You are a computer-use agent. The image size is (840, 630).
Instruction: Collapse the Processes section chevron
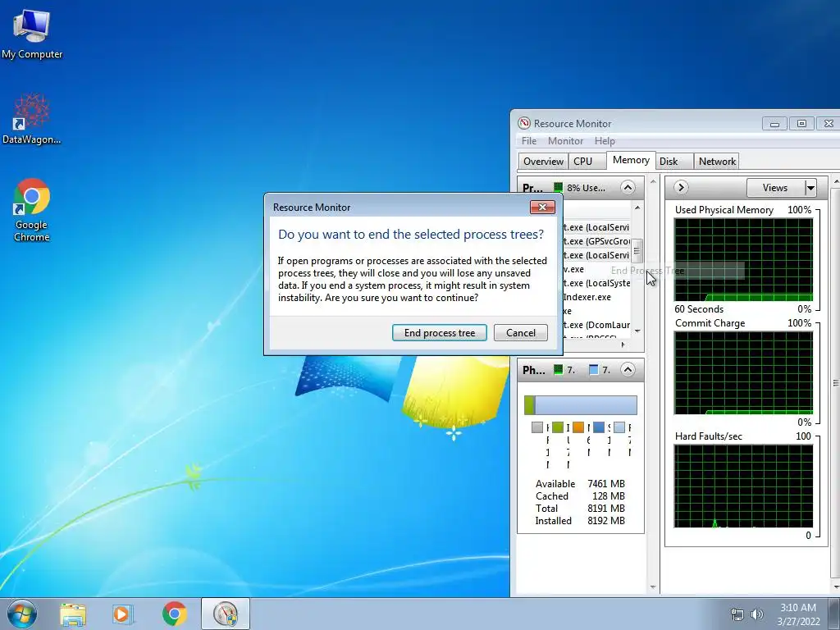(628, 188)
